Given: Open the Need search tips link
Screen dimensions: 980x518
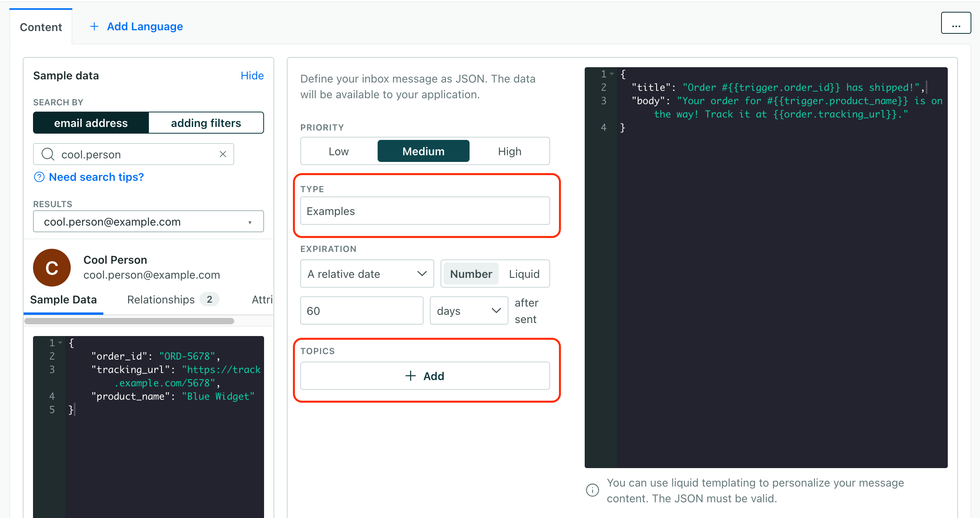Looking at the screenshot, I should tap(96, 177).
